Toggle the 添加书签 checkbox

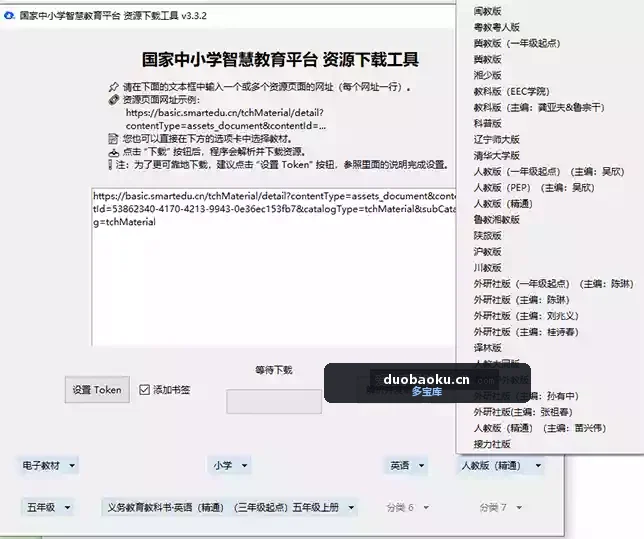coord(144,389)
